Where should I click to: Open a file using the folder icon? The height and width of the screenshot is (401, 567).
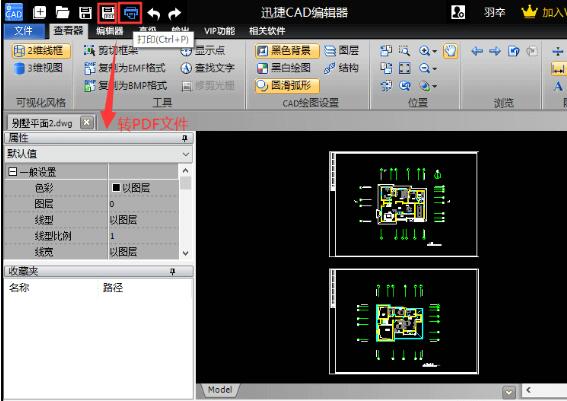coord(62,13)
